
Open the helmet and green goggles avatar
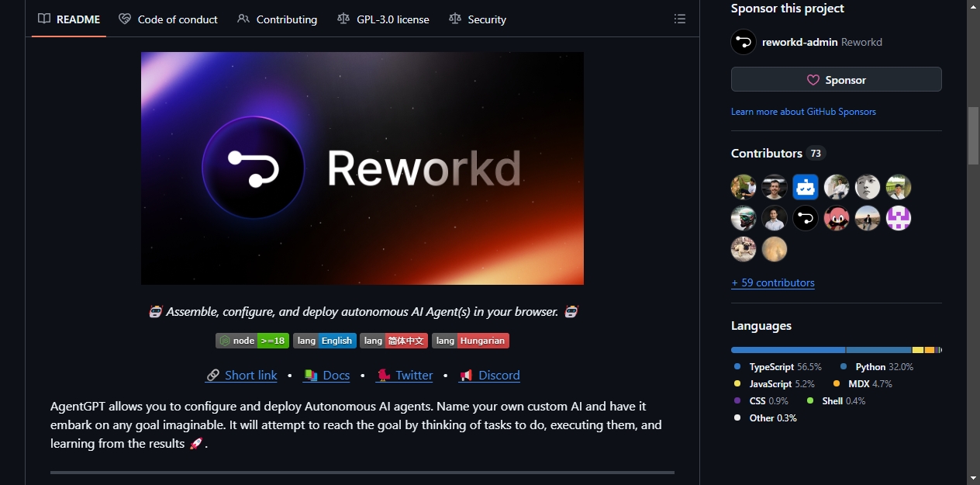click(x=744, y=218)
